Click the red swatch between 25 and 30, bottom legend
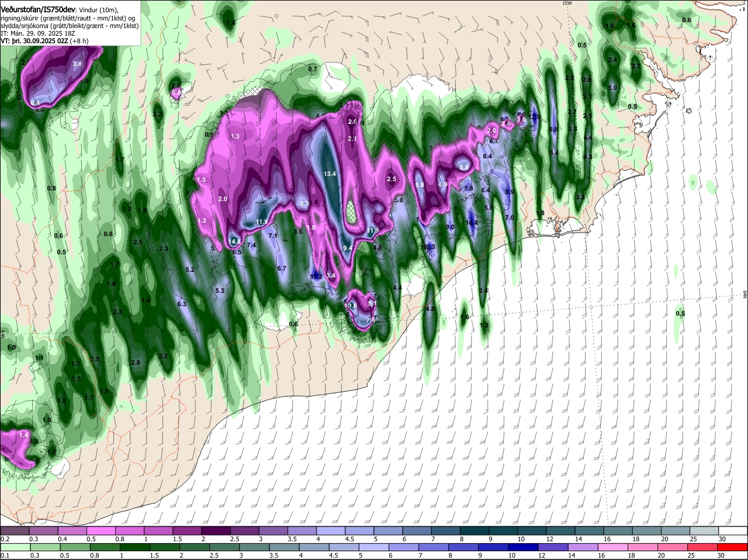Image resolution: width=748 pixels, height=560 pixels. 704,547
